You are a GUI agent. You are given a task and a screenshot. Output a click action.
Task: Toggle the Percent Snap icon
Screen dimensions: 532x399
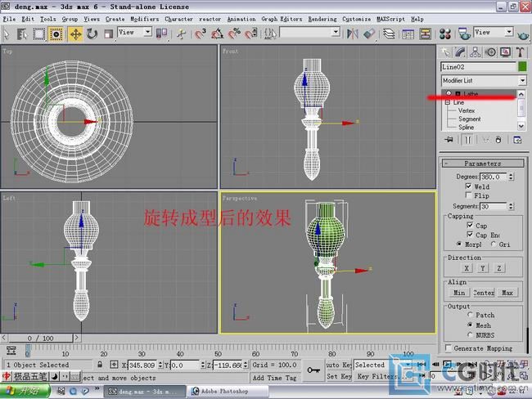tap(234, 34)
